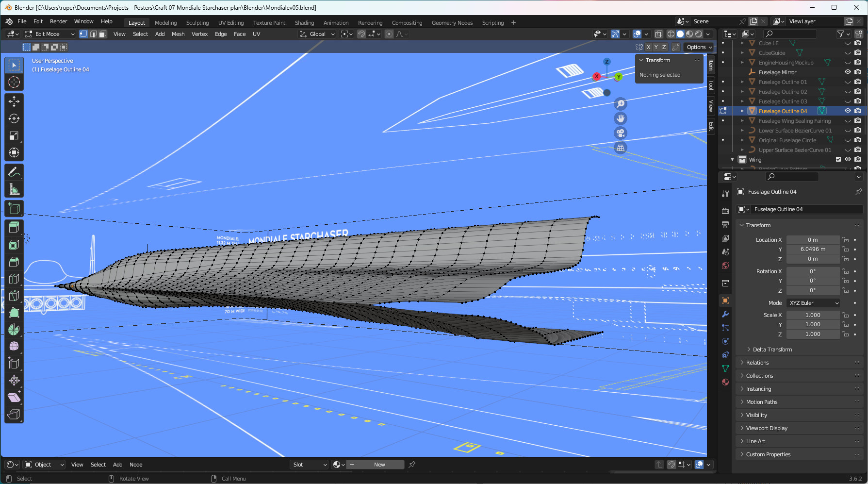Image resolution: width=868 pixels, height=484 pixels.
Task: Open the XYZ Euler rotation mode dropdown
Action: click(x=813, y=303)
